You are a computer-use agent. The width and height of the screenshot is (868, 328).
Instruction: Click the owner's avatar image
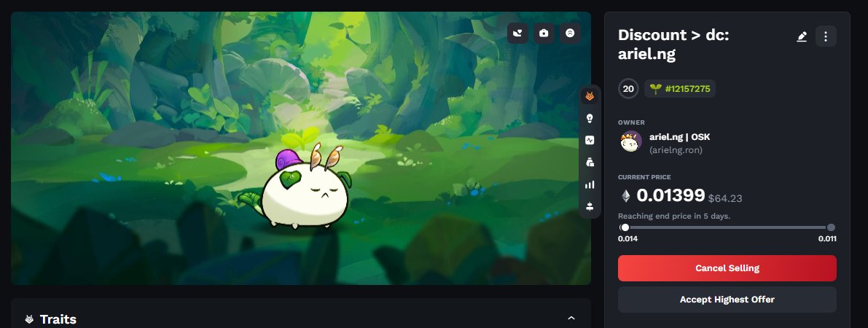[630, 142]
